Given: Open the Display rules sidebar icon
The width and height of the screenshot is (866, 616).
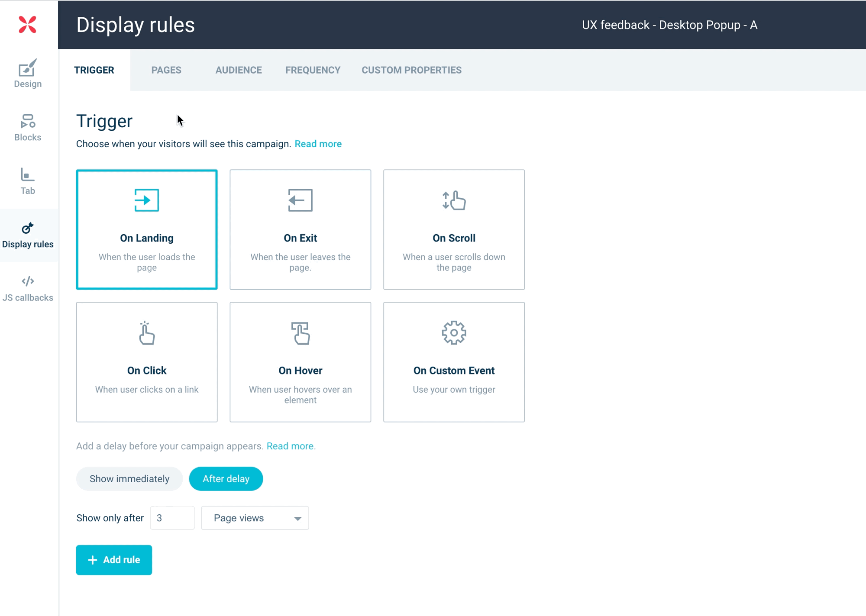Looking at the screenshot, I should click(x=28, y=228).
